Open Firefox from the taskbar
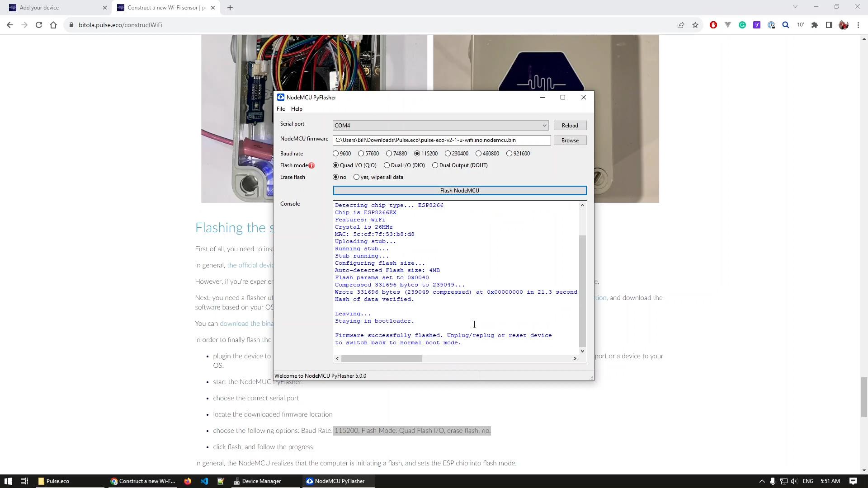Image resolution: width=868 pixels, height=488 pixels. coord(188,481)
